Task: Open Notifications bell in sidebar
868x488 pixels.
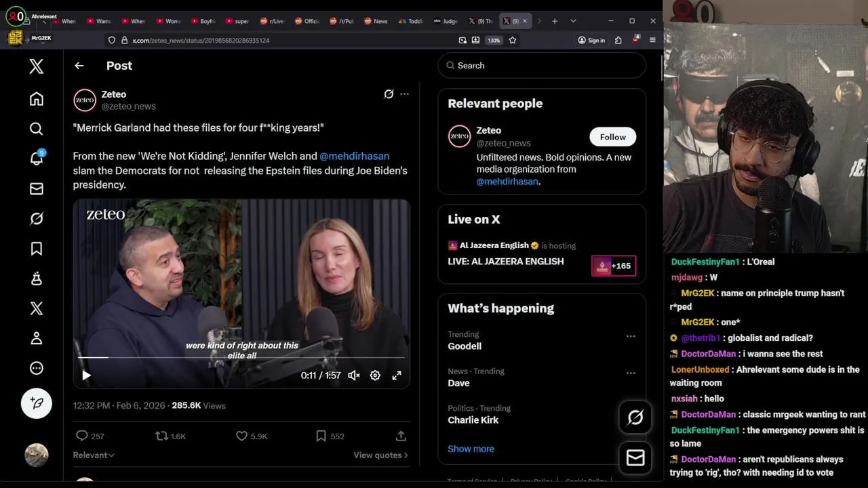Action: (x=37, y=158)
